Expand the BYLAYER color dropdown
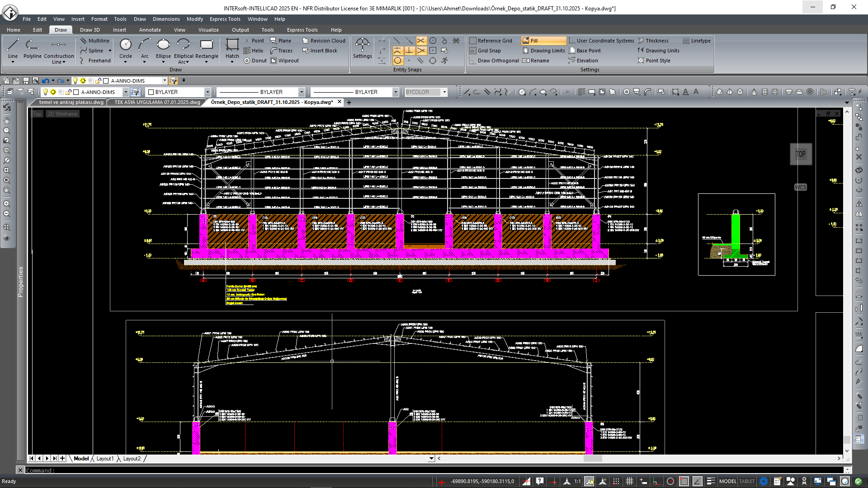 (x=208, y=92)
